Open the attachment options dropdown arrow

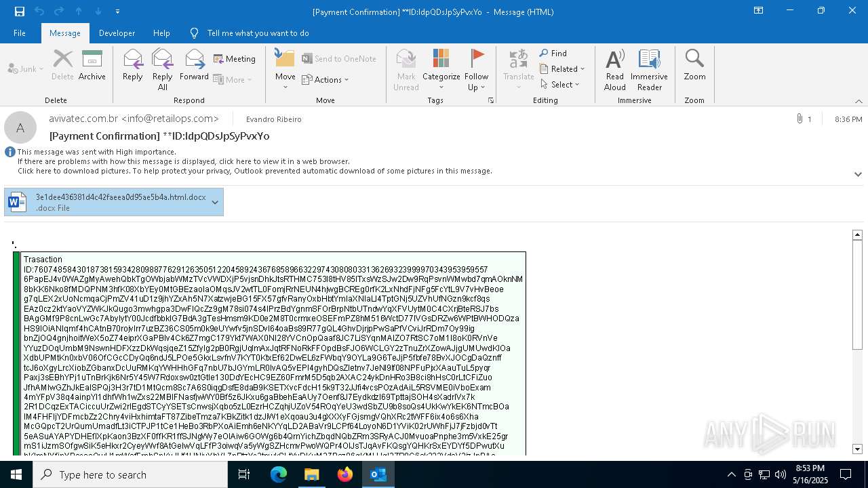(215, 202)
